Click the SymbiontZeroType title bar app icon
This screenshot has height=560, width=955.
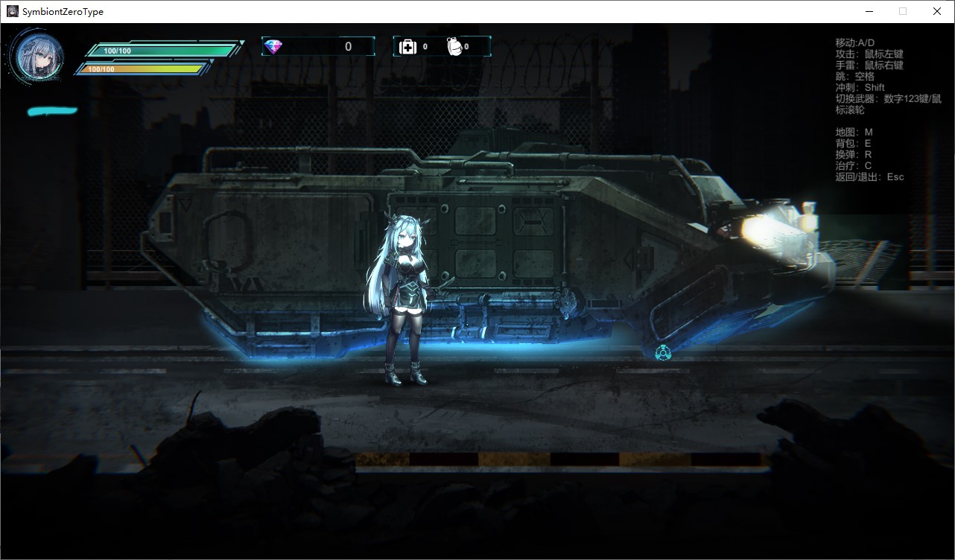point(13,11)
